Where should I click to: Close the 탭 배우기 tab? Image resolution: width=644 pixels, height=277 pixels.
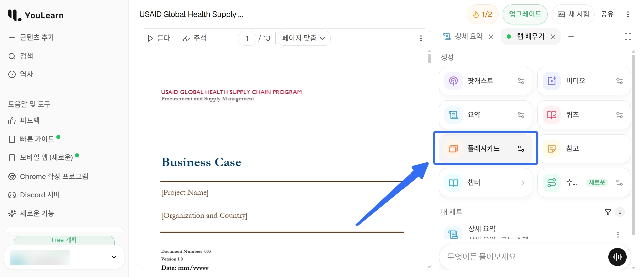pos(553,37)
